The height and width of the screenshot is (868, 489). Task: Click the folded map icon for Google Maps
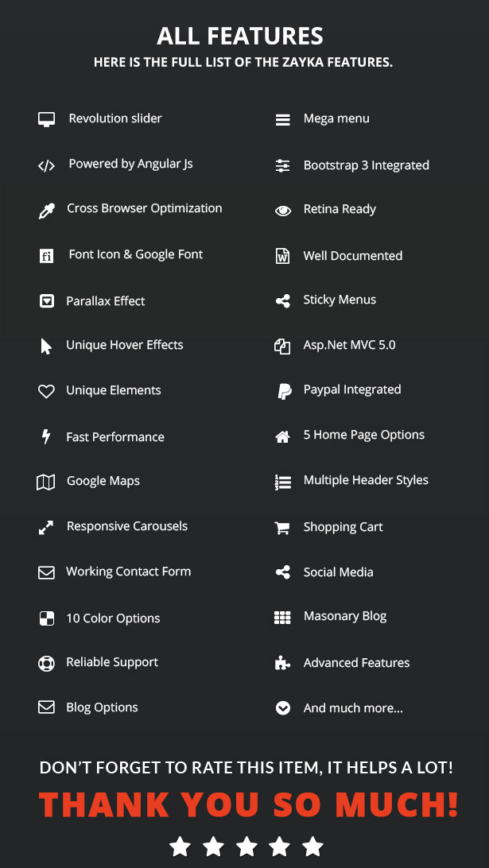point(46,482)
